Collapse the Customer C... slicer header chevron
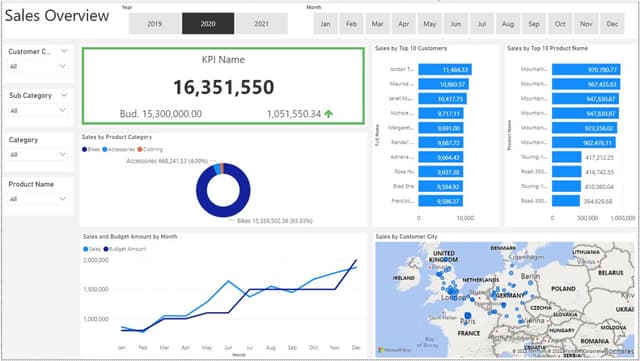Screen dimensions: 640x361 [x=64, y=51]
